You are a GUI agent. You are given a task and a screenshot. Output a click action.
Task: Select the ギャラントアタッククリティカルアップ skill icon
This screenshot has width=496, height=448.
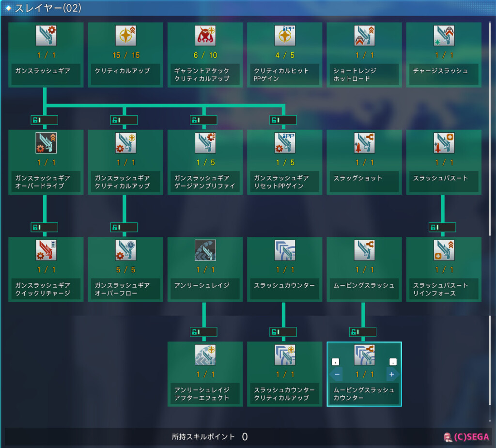205,35
